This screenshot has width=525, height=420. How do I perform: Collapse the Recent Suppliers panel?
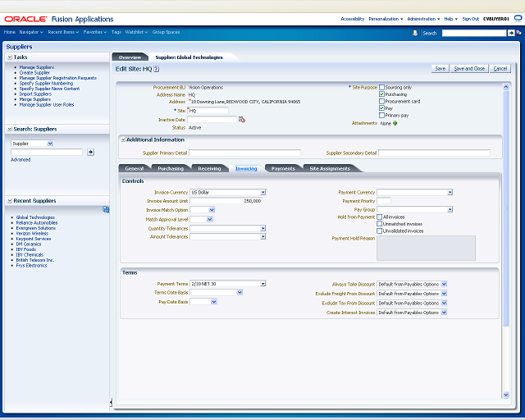point(10,201)
